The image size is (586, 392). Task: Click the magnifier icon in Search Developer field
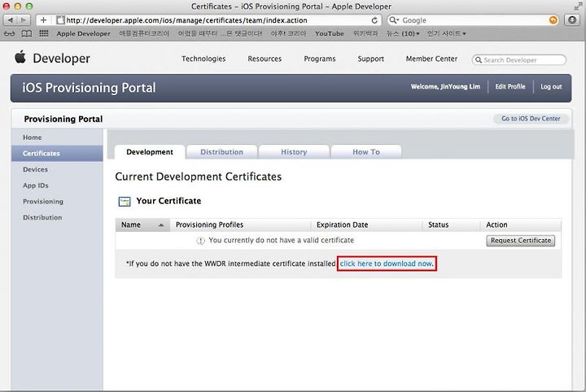tap(478, 59)
